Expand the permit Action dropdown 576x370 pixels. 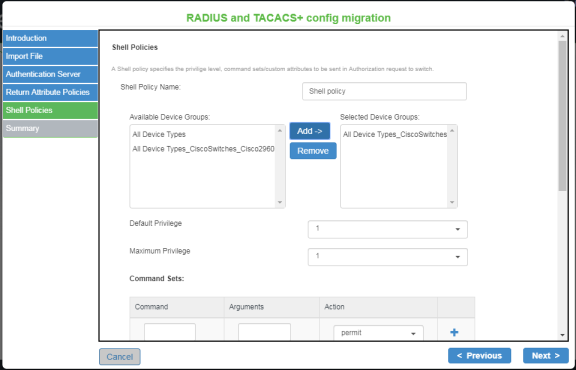pyautogui.click(x=378, y=333)
